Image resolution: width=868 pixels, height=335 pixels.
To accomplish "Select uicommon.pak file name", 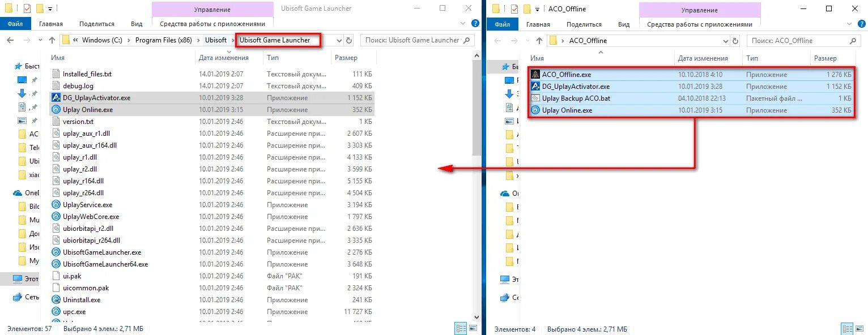I will (86, 288).
